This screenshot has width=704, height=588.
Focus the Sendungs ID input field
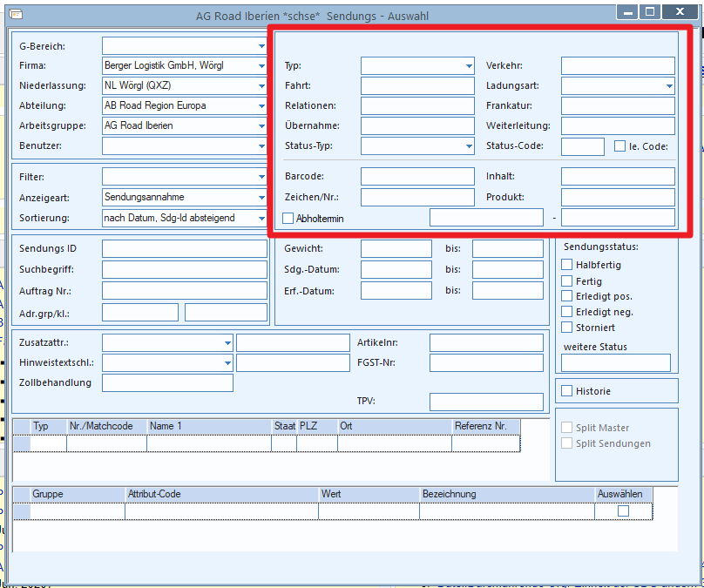tap(185, 248)
